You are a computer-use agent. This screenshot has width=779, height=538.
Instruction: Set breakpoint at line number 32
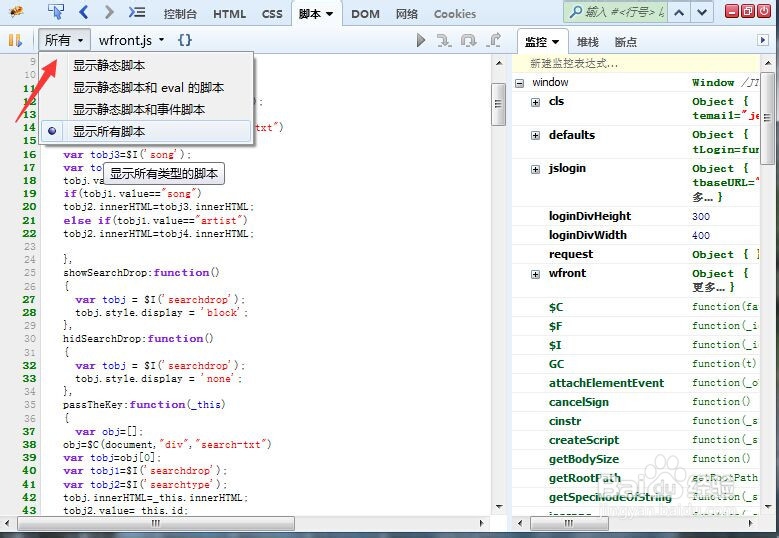click(29, 366)
